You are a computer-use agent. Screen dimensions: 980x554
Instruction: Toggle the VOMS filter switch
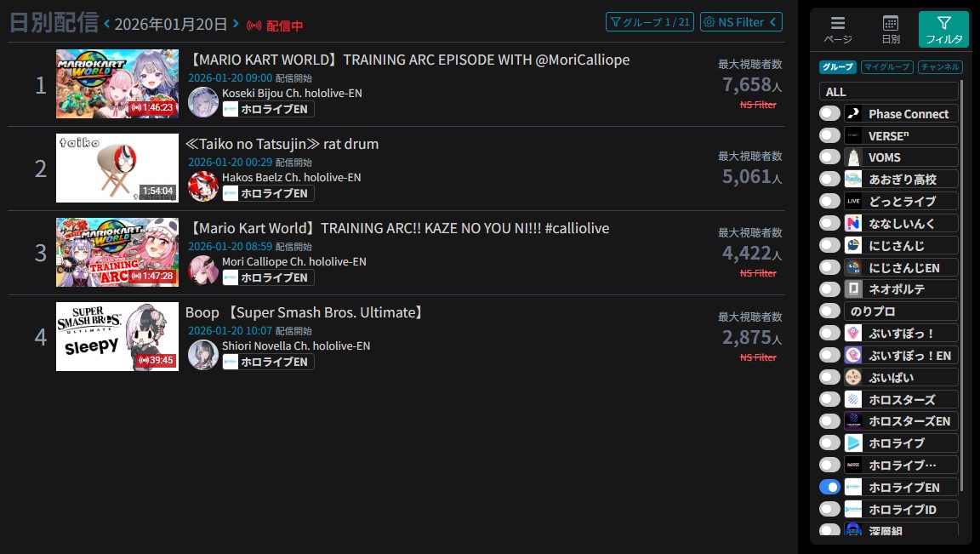point(829,157)
